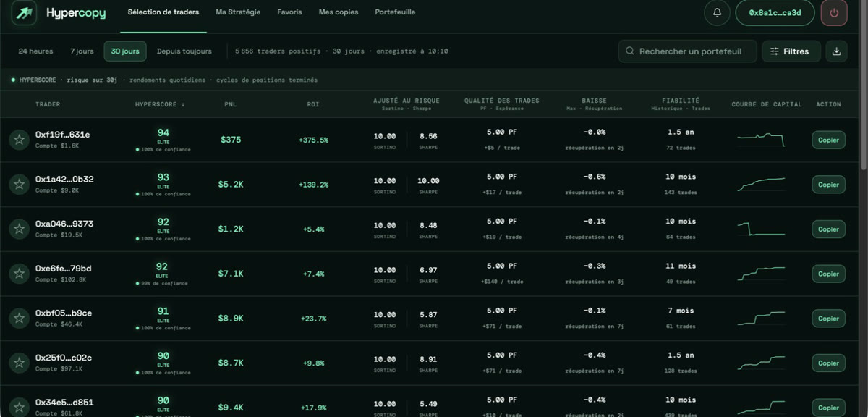Open the Portefeuille tab
The height and width of the screenshot is (417, 868).
(x=395, y=12)
